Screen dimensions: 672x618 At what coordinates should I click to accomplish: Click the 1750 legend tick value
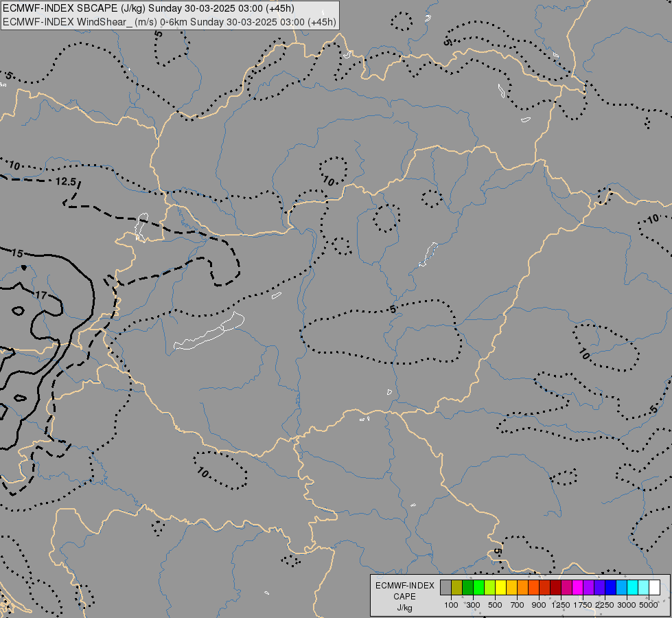pyautogui.click(x=583, y=605)
